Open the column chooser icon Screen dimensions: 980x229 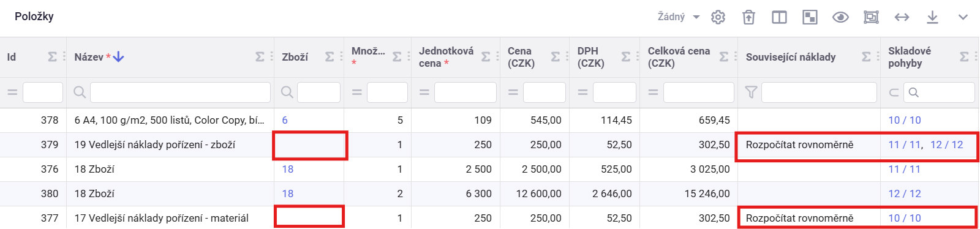click(779, 17)
